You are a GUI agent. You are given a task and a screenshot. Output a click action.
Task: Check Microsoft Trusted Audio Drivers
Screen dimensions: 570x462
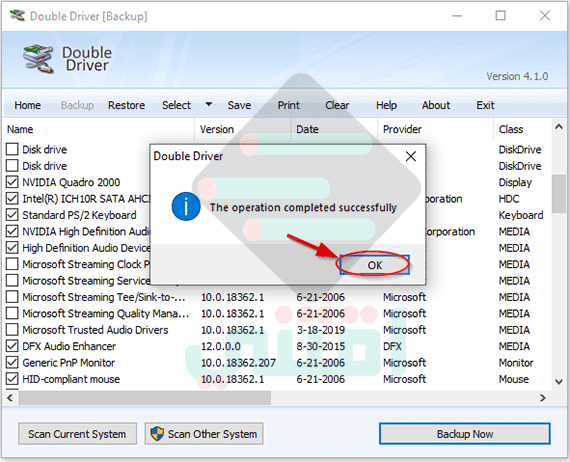[12, 330]
